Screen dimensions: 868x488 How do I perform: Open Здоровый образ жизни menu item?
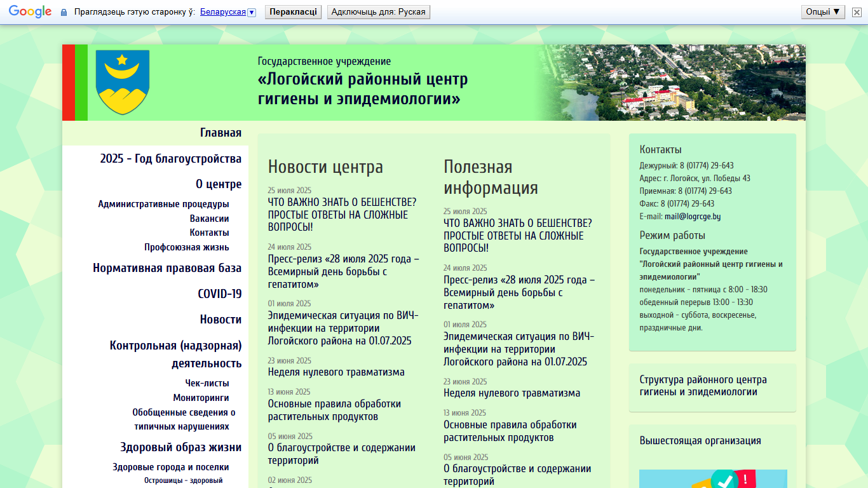181,447
